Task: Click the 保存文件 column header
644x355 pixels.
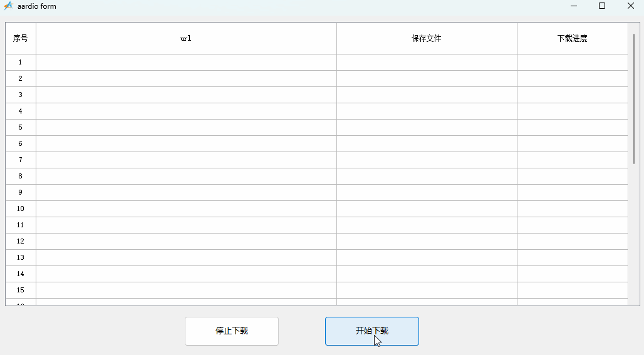Action: pyautogui.click(x=427, y=39)
